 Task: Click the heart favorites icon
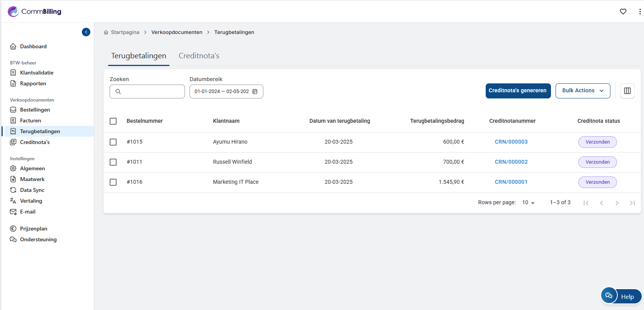[x=623, y=12]
